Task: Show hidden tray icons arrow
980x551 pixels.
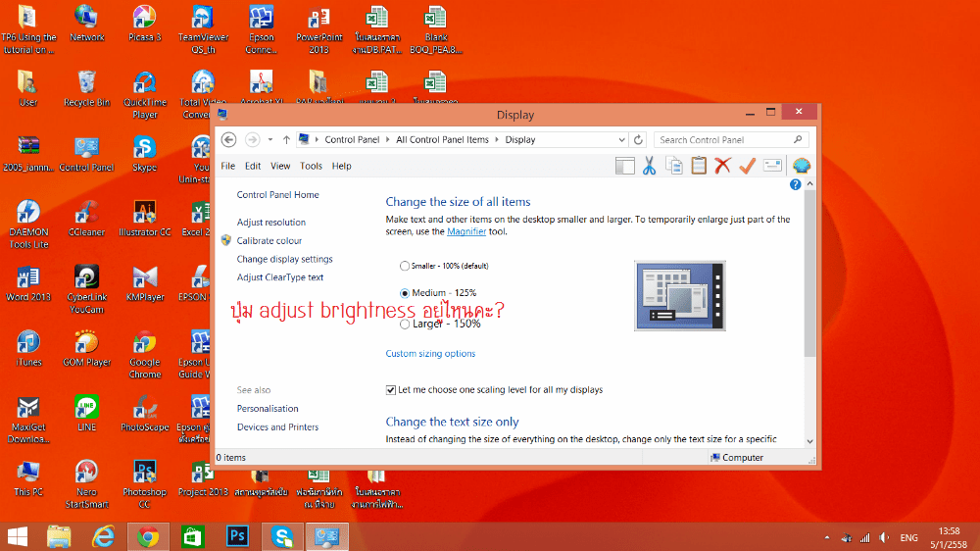Action: (827, 538)
